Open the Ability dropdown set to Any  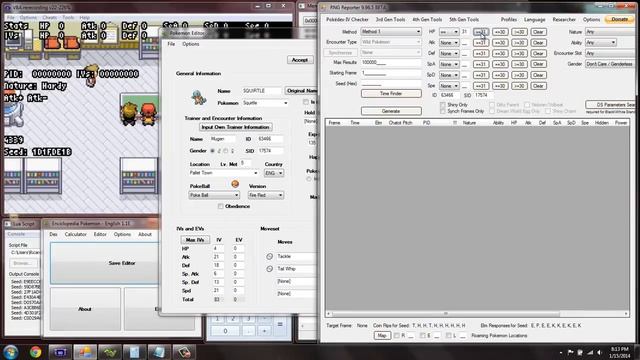pos(600,42)
